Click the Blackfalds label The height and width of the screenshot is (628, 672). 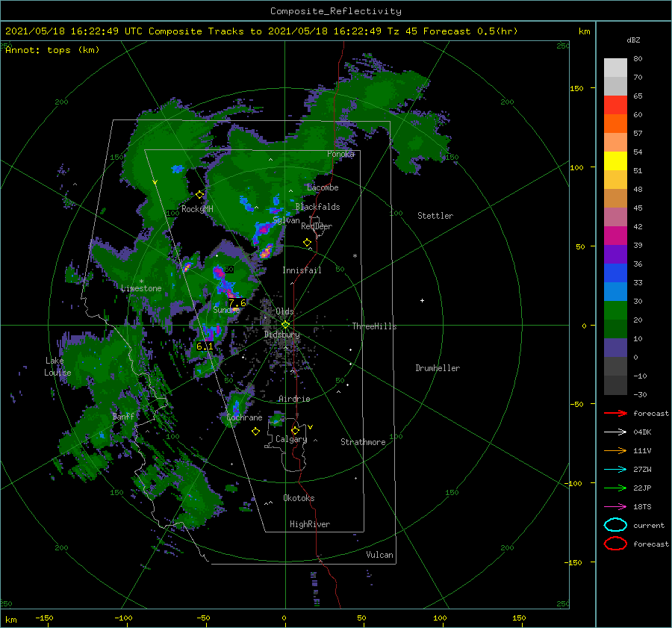click(317, 207)
